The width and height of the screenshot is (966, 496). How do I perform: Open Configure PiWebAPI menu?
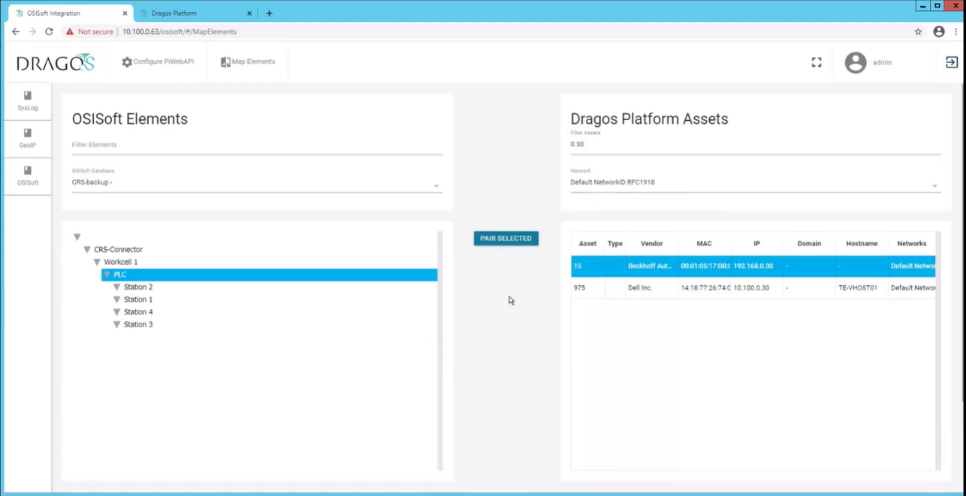158,62
